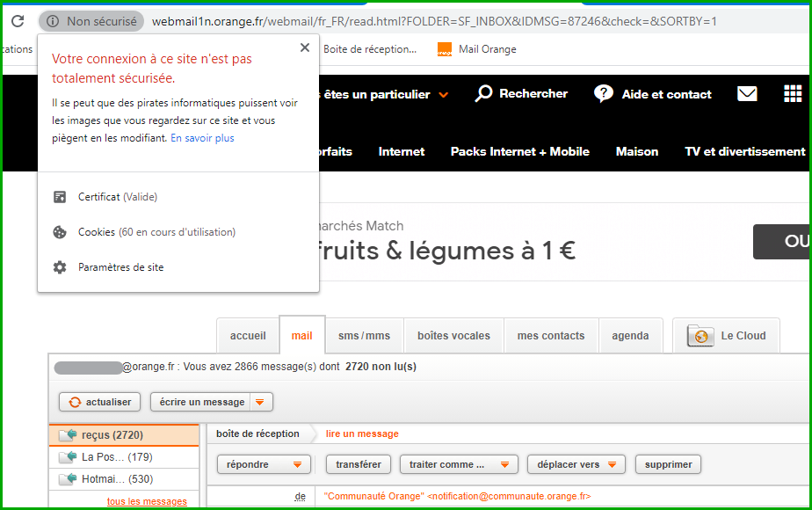
Task: Click the 'fruits & légumes à 1 €' banner
Action: pos(446,251)
